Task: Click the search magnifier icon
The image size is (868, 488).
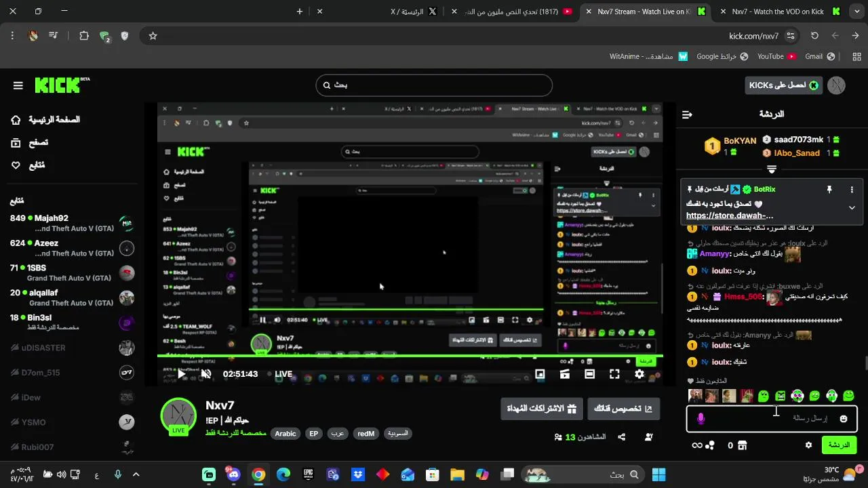Action: [x=327, y=85]
